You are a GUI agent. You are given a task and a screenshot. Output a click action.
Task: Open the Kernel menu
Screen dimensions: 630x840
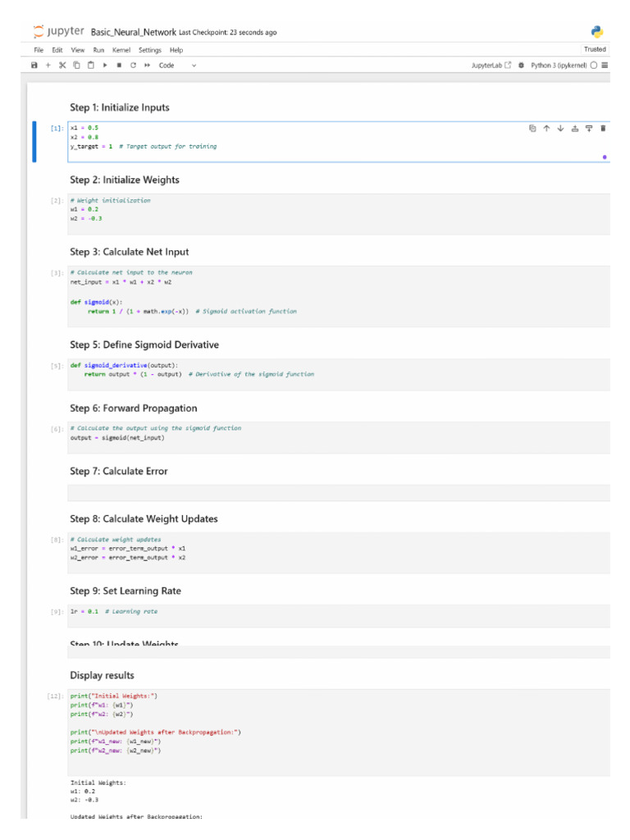(121, 50)
